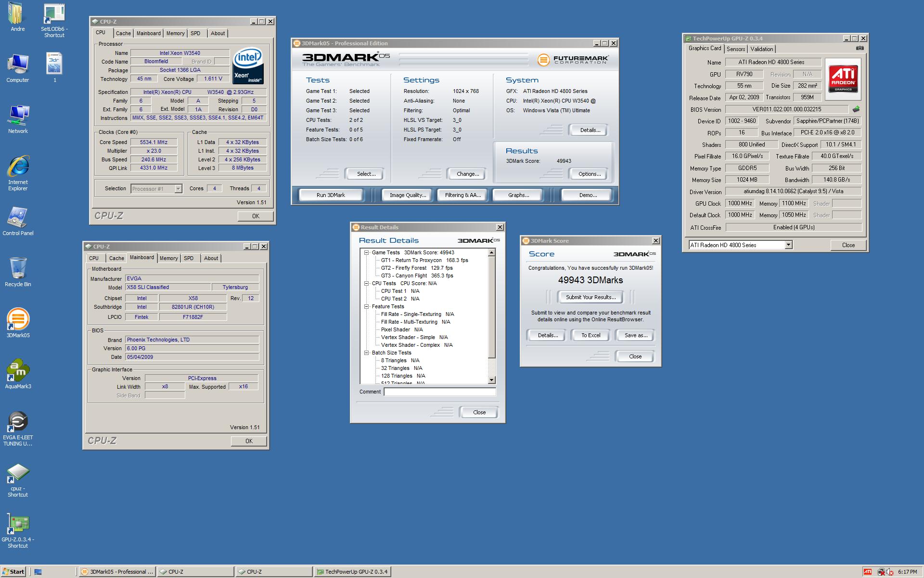This screenshot has width=924, height=578.
Task: Click the Graphs... button
Action: point(518,195)
